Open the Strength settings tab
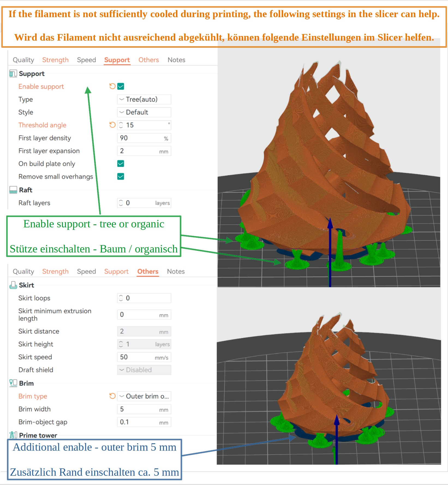This screenshot has width=448, height=485. pos(55,60)
